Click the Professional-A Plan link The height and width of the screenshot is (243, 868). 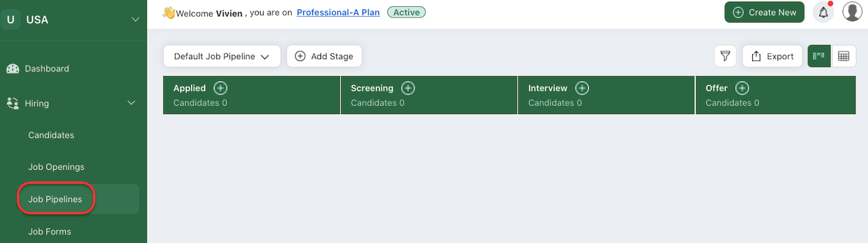click(x=338, y=12)
